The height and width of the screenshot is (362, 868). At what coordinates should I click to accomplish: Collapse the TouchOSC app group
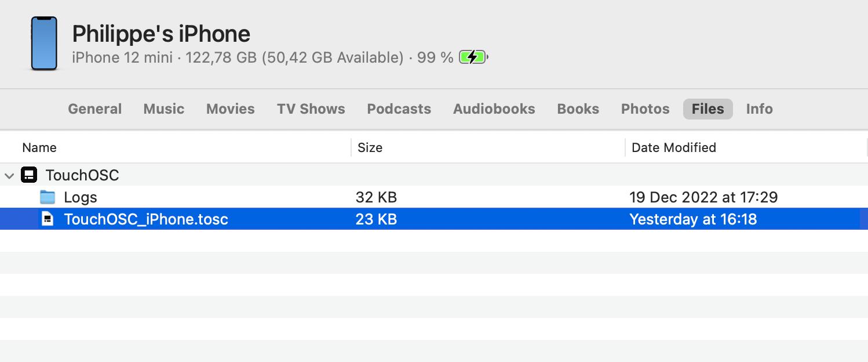(x=9, y=175)
